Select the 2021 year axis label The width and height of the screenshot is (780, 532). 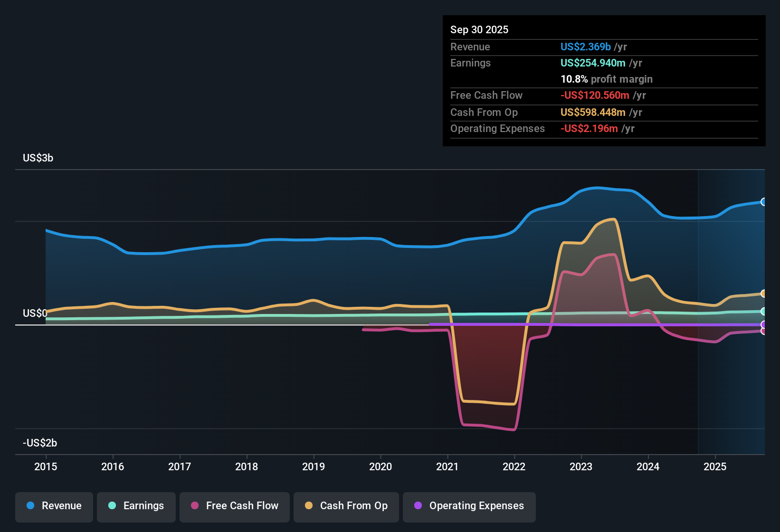(x=447, y=467)
